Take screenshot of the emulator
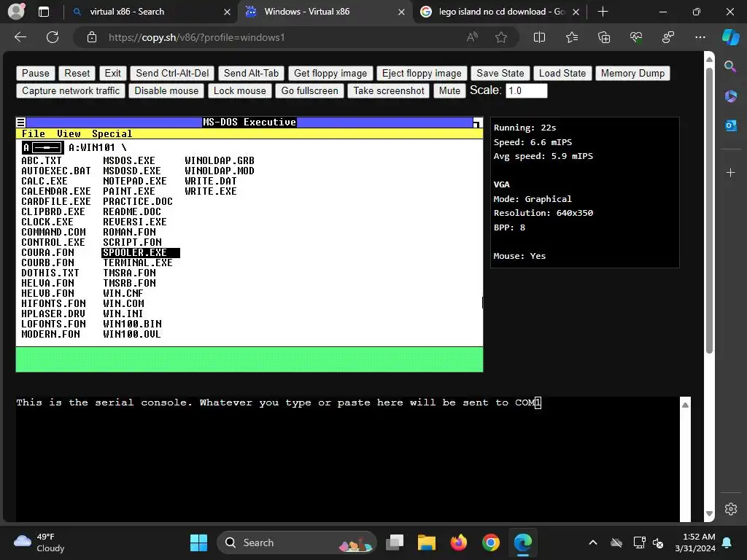 pos(389,91)
